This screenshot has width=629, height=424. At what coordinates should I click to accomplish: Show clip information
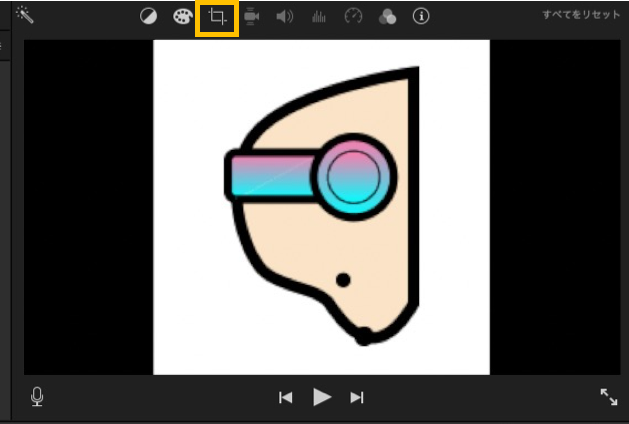[421, 16]
